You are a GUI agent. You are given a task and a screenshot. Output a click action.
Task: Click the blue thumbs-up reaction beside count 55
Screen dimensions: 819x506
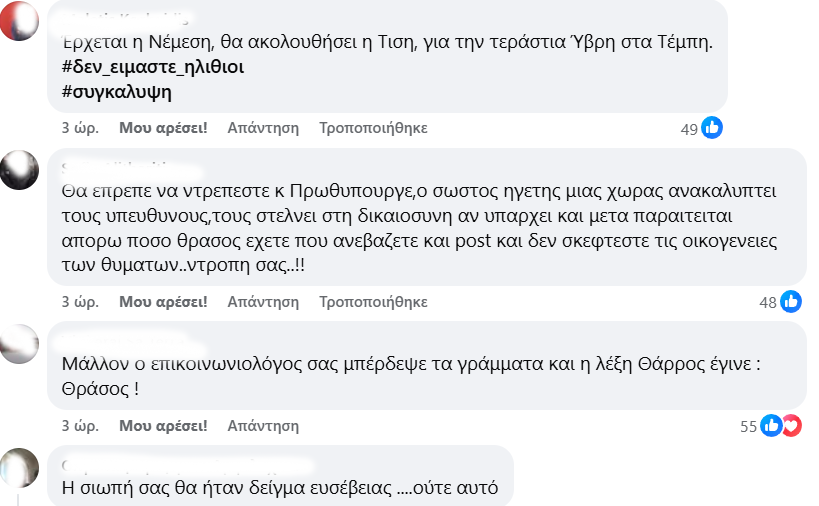coord(771,425)
